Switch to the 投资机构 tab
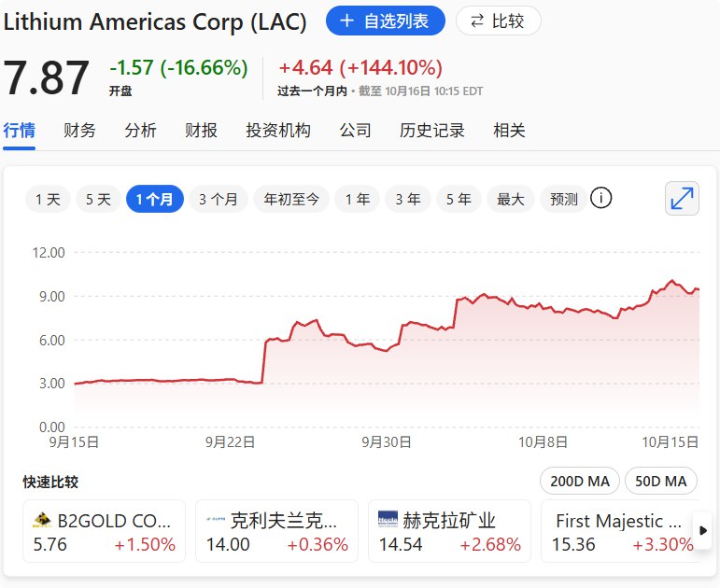This screenshot has width=720, height=588. pos(278,131)
